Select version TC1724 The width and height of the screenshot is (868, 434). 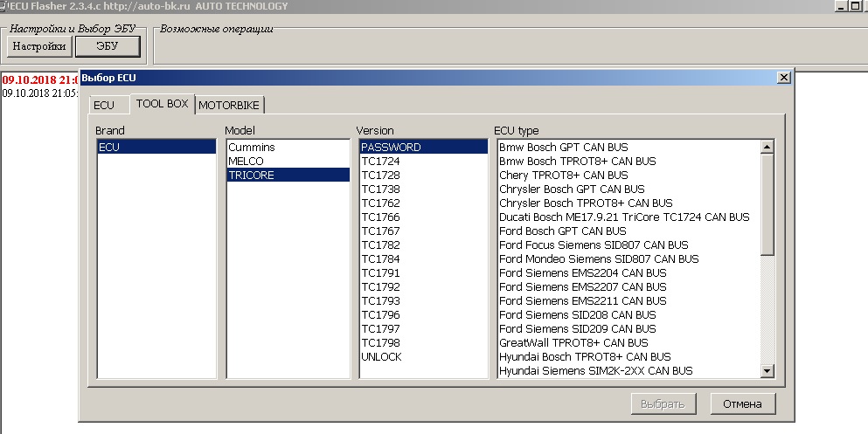423,161
